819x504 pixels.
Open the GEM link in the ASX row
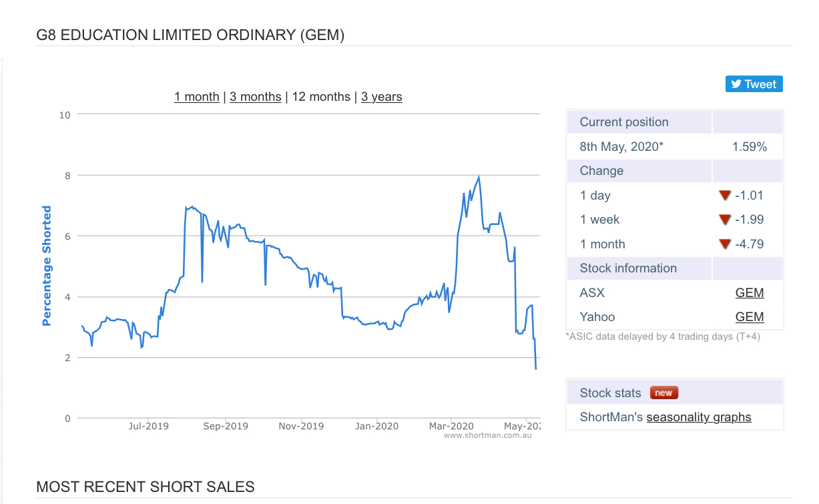750,293
